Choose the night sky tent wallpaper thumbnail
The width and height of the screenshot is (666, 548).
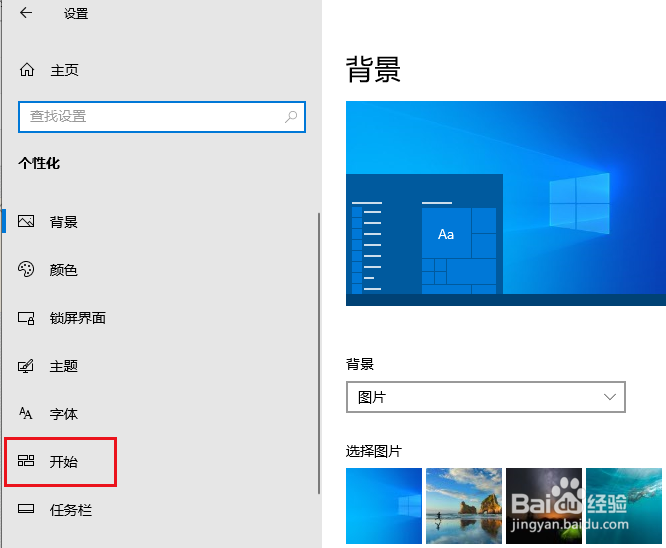pos(544,506)
